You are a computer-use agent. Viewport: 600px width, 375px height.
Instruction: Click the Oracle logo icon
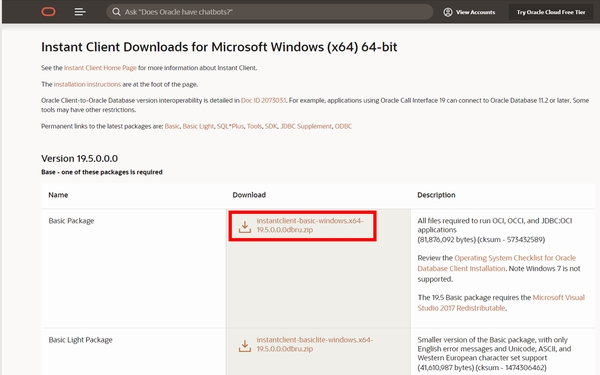point(49,12)
